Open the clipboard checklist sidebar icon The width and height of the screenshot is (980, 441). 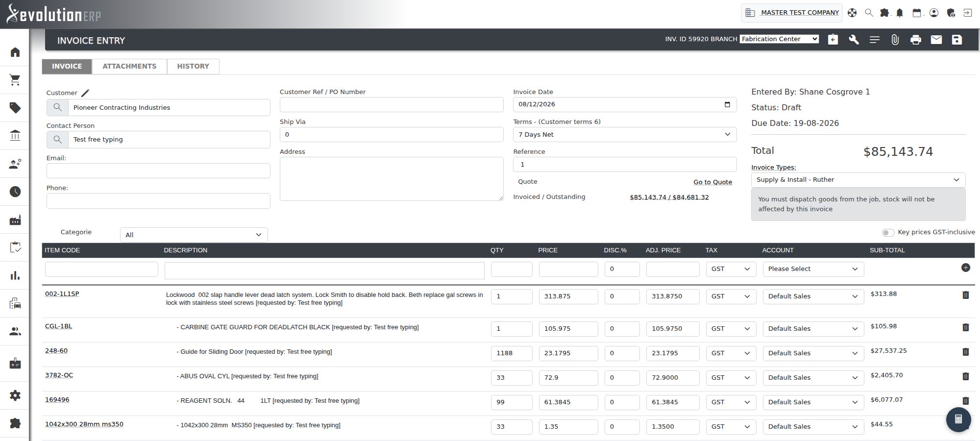point(15,247)
